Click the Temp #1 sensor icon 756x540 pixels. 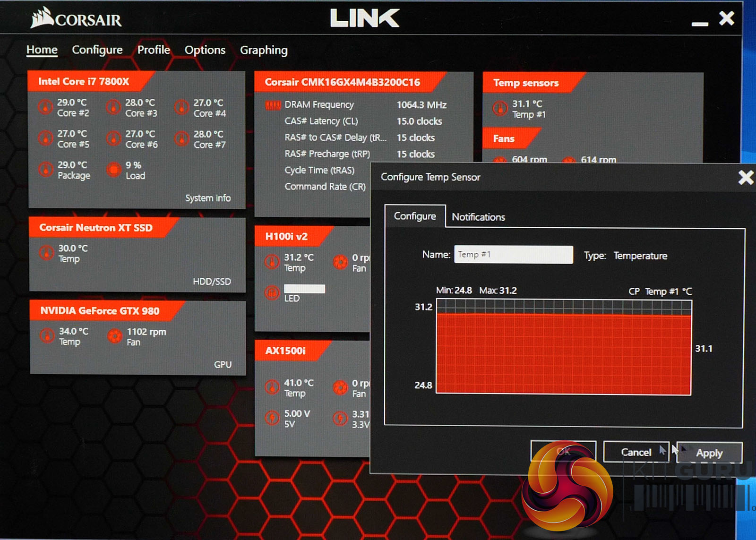(500, 109)
